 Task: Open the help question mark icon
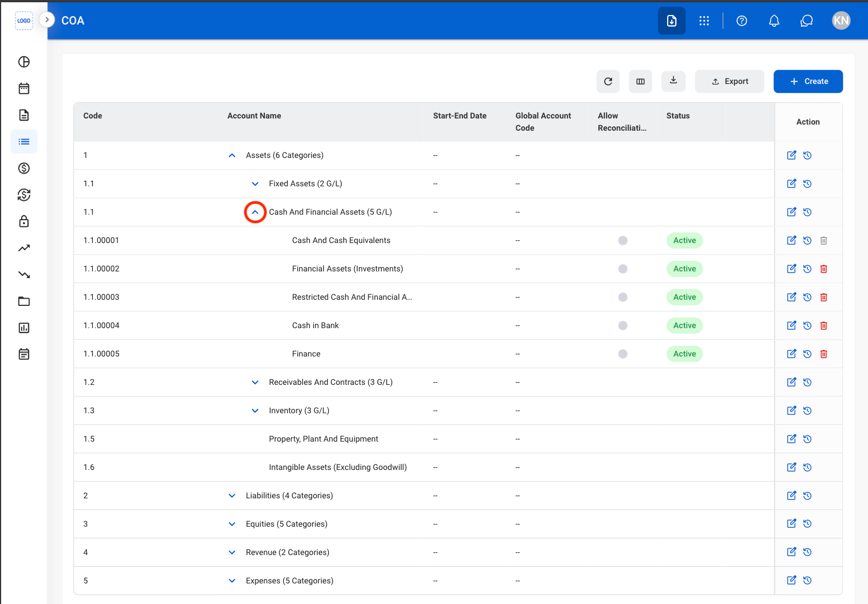point(742,21)
